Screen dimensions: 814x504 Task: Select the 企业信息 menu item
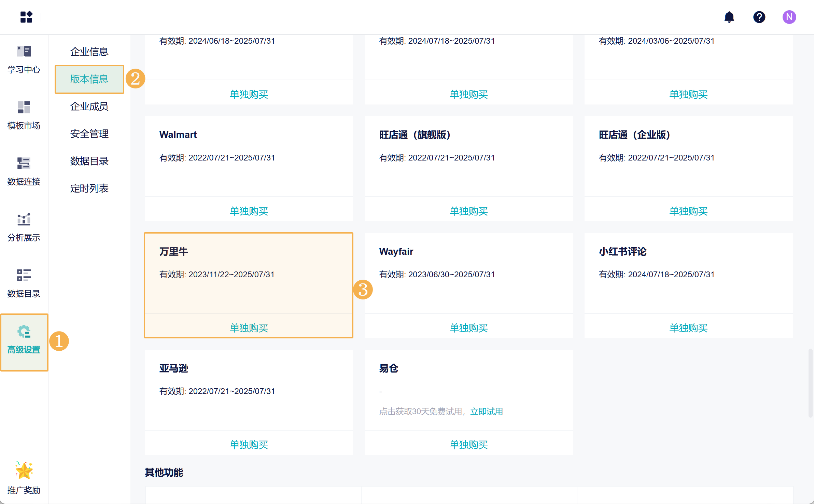tap(89, 52)
